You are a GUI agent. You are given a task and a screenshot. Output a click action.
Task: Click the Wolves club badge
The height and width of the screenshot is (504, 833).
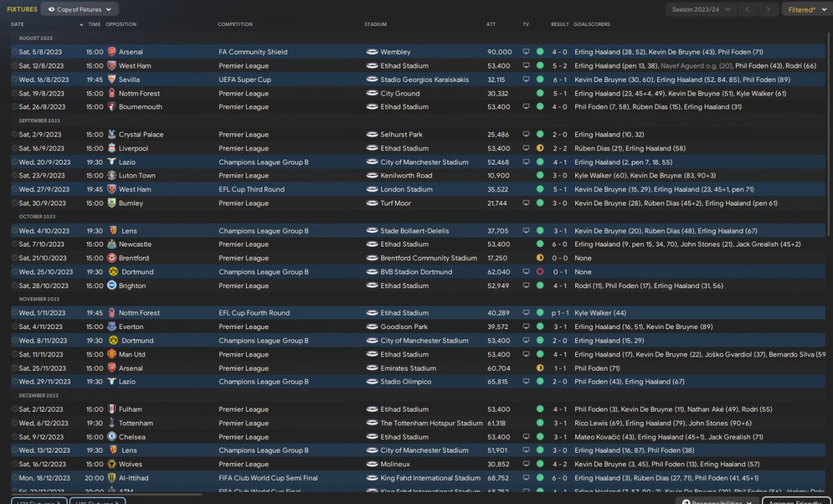111,464
